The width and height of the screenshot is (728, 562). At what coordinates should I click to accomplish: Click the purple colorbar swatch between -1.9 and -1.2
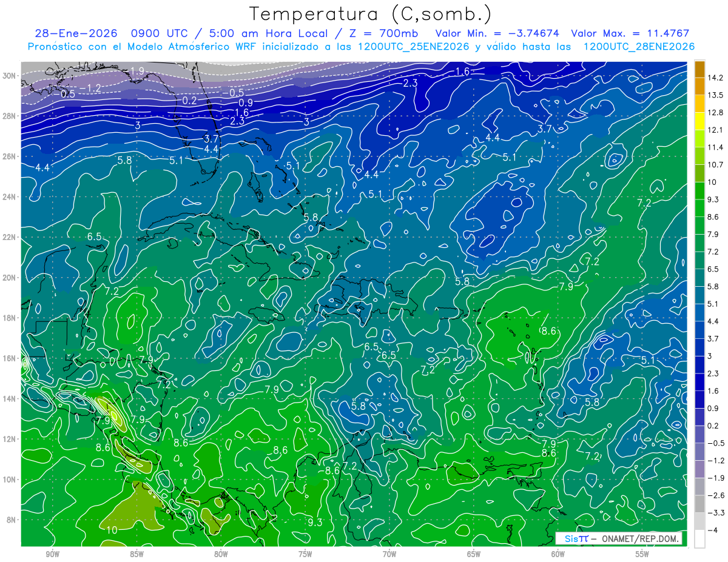[x=699, y=469]
